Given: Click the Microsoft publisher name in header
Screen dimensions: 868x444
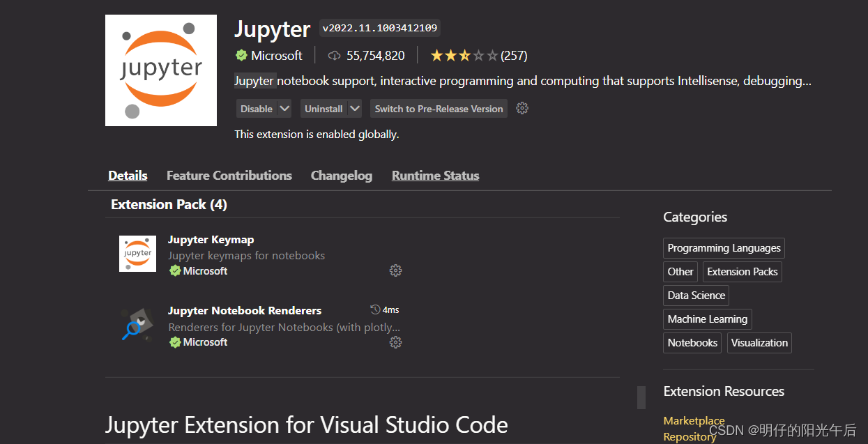Looking at the screenshot, I should click(x=277, y=56).
